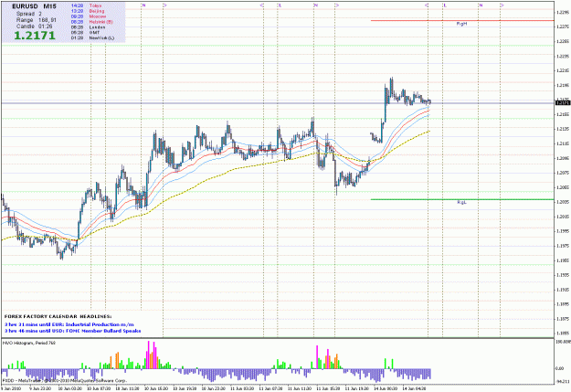Select the Helsinki (B) clock row
Image resolution: width=571 pixels, height=392 pixels.
91,22
